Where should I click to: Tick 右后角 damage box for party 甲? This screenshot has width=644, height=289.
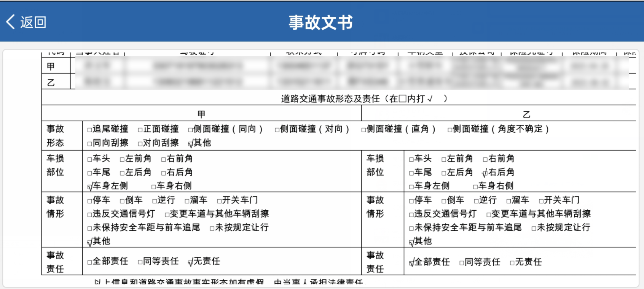pyautogui.click(x=164, y=173)
